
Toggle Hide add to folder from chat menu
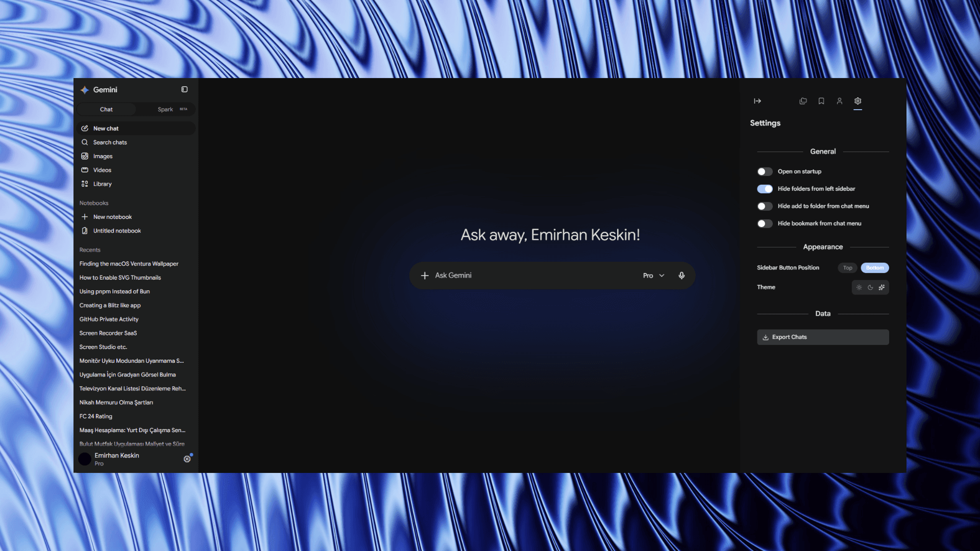[x=765, y=206]
